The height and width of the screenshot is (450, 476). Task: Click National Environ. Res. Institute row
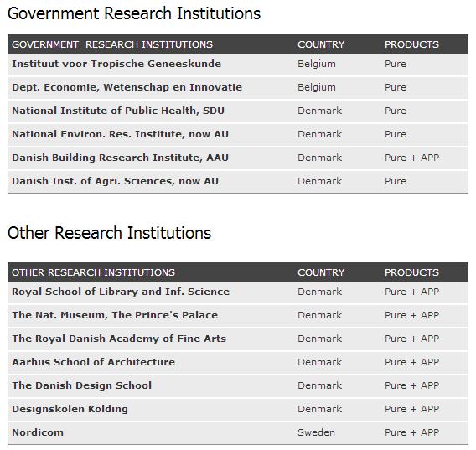tap(238, 134)
